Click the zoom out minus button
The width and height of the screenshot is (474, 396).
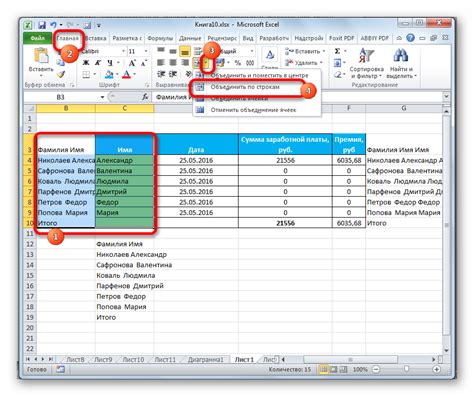pos(376,369)
